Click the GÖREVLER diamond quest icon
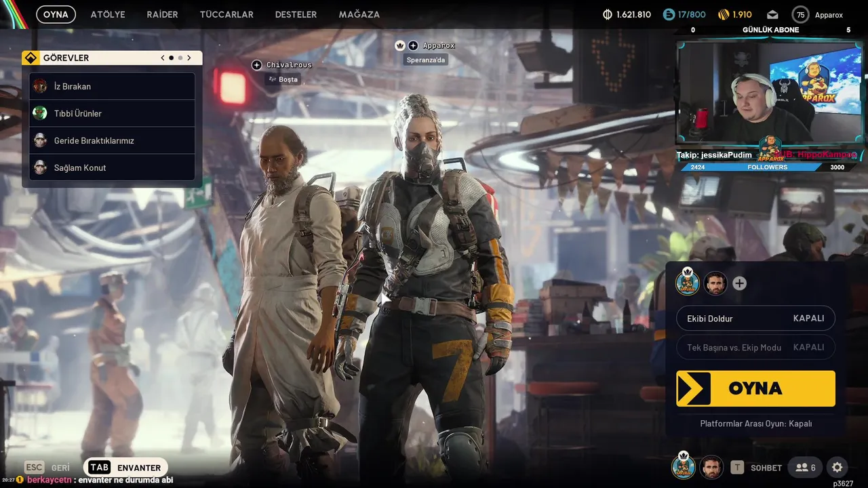Viewport: 868px width, 488px height. 30,58
